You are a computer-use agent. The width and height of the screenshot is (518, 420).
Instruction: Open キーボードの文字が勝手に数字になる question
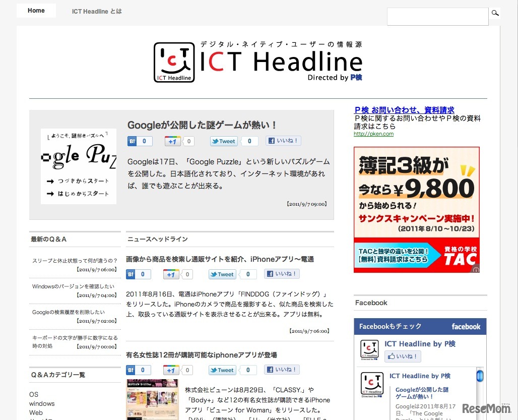point(75,342)
